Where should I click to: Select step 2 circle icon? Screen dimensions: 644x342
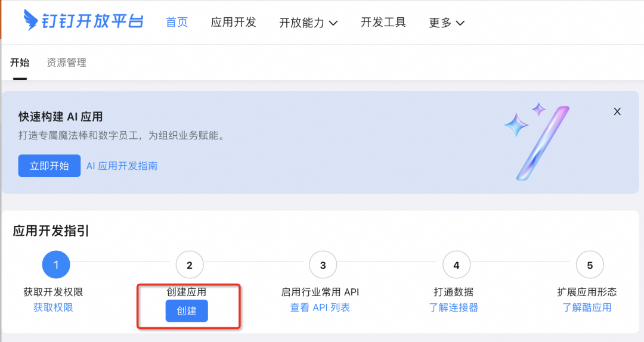click(190, 265)
